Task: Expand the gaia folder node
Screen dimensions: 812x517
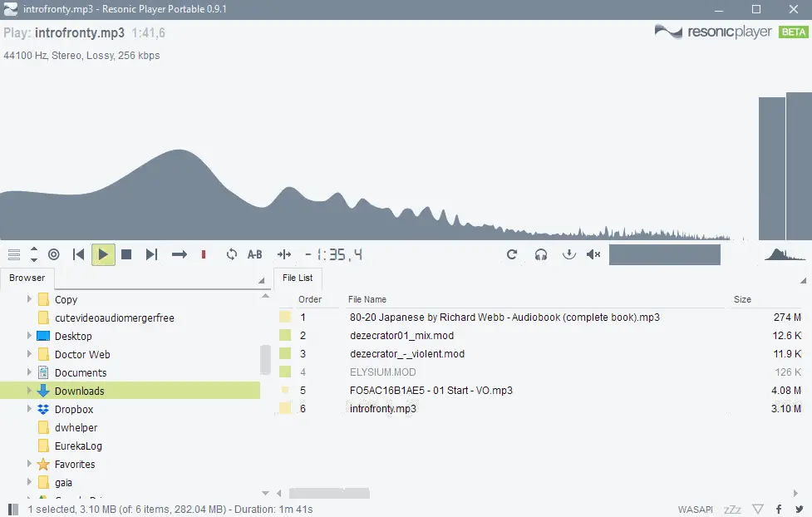Action: pyautogui.click(x=29, y=482)
